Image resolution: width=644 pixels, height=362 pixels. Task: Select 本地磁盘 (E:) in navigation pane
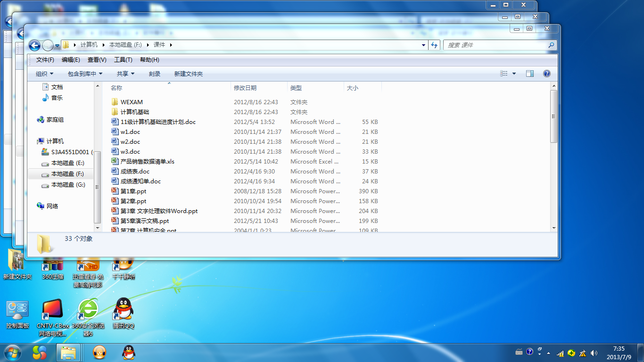pyautogui.click(x=63, y=163)
